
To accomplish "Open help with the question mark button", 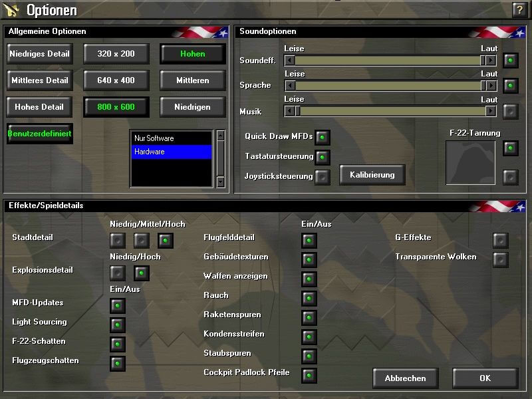I will pyautogui.click(x=519, y=9).
